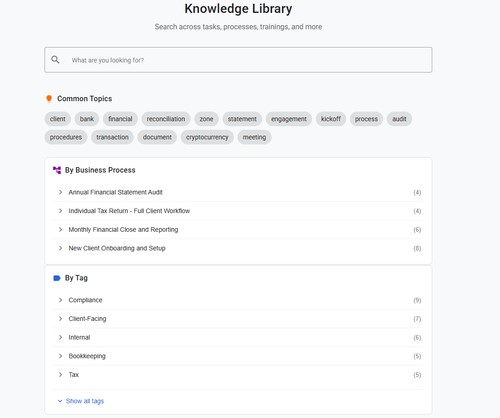
Task: Expand Individual Tax Return workflow row
Action: coord(238,211)
